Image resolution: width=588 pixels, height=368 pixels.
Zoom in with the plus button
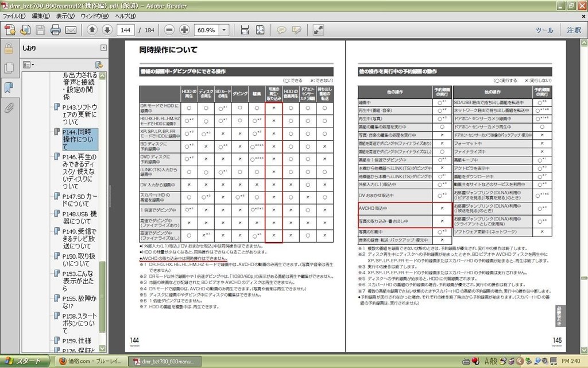pyautogui.click(x=184, y=30)
